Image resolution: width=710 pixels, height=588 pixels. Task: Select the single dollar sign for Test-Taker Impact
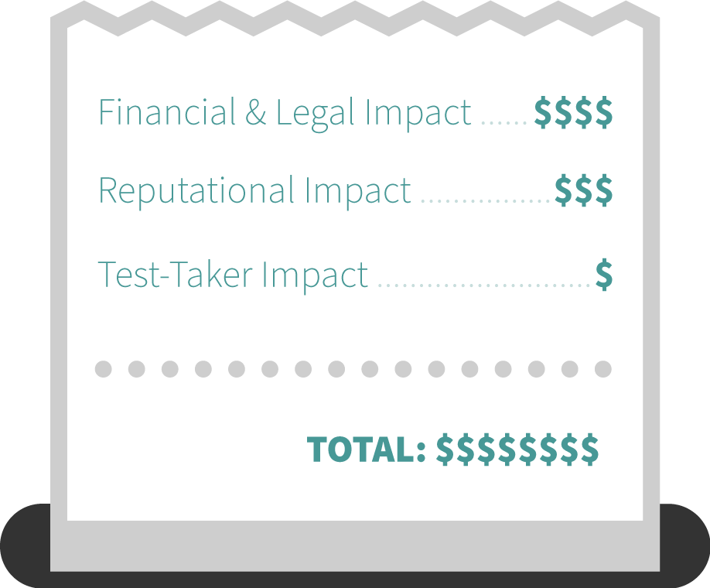point(604,274)
